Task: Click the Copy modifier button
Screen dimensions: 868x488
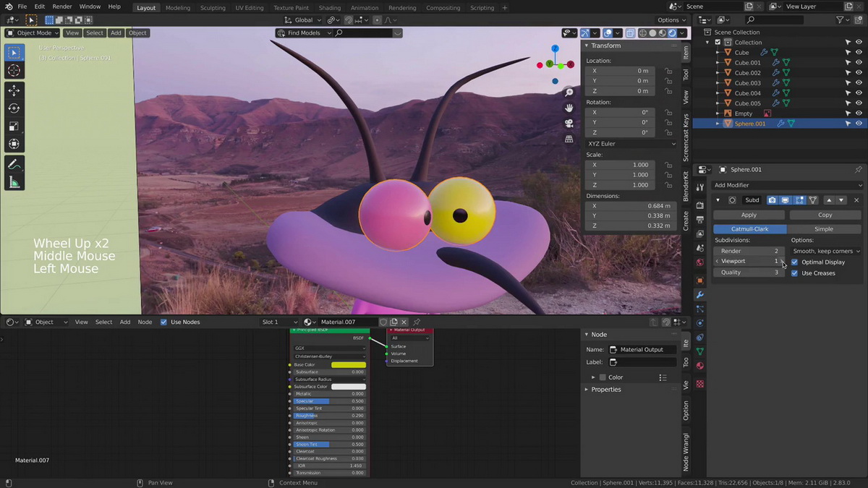Action: pos(825,215)
